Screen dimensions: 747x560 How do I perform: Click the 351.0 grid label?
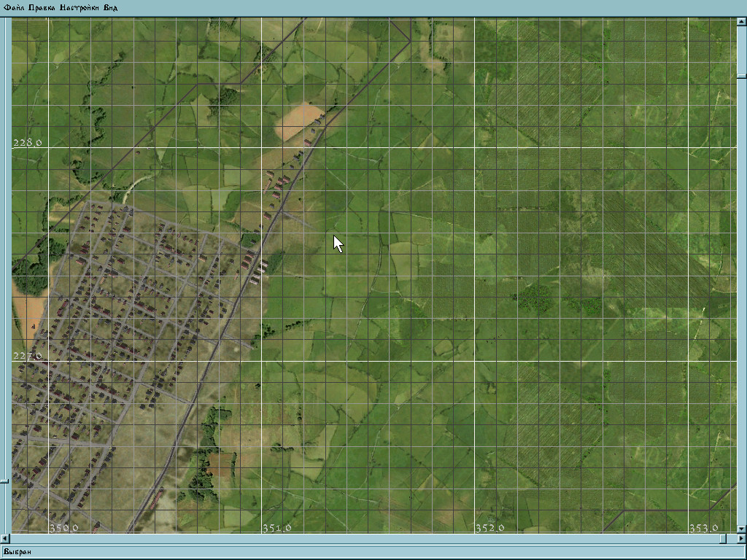point(276,528)
